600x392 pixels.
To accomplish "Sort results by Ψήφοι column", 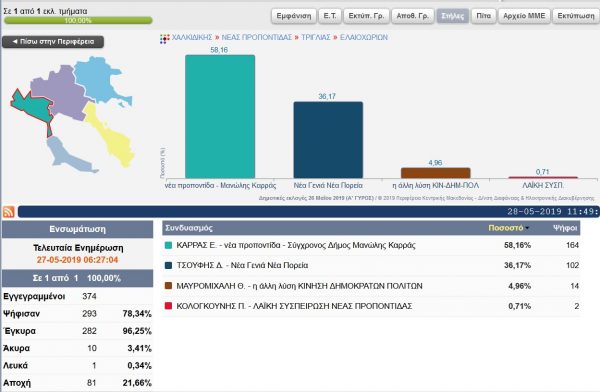I will [x=565, y=228].
